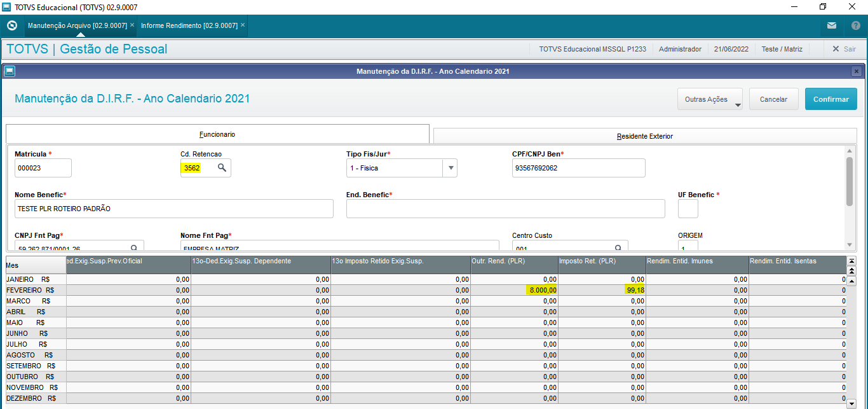Click the TOTVS home logo icon
The image size is (868, 409).
pyautogui.click(x=11, y=25)
